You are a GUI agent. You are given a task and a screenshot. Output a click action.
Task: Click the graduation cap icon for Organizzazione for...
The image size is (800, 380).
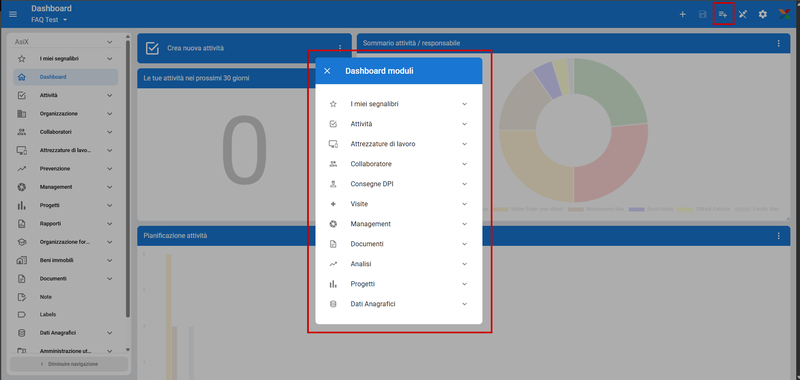[x=21, y=242]
